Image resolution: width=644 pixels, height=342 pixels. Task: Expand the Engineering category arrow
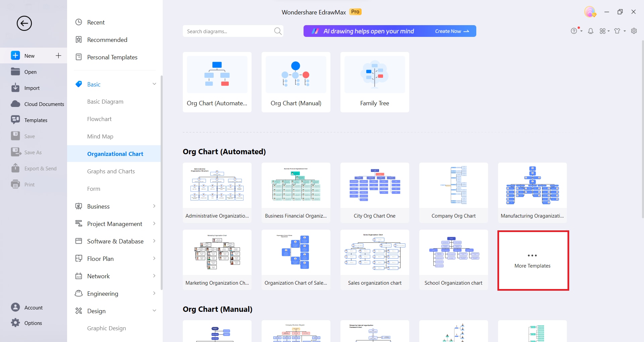[154, 293]
